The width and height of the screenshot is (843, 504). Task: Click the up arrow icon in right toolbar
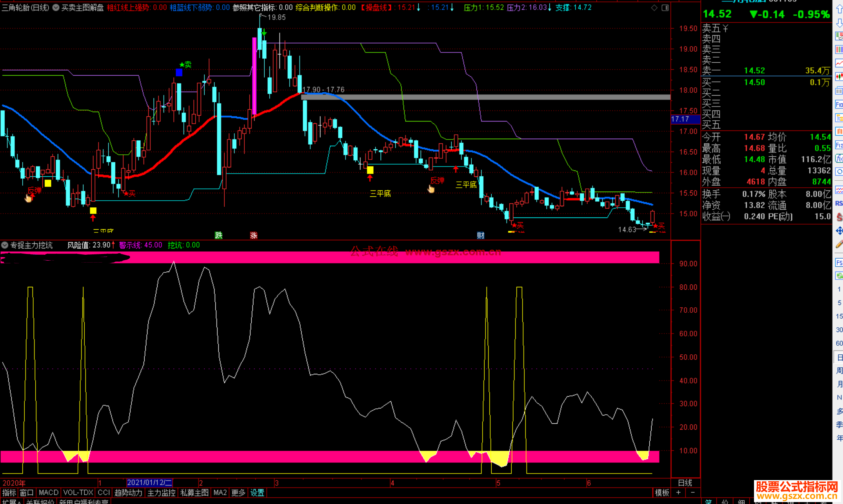839,9
